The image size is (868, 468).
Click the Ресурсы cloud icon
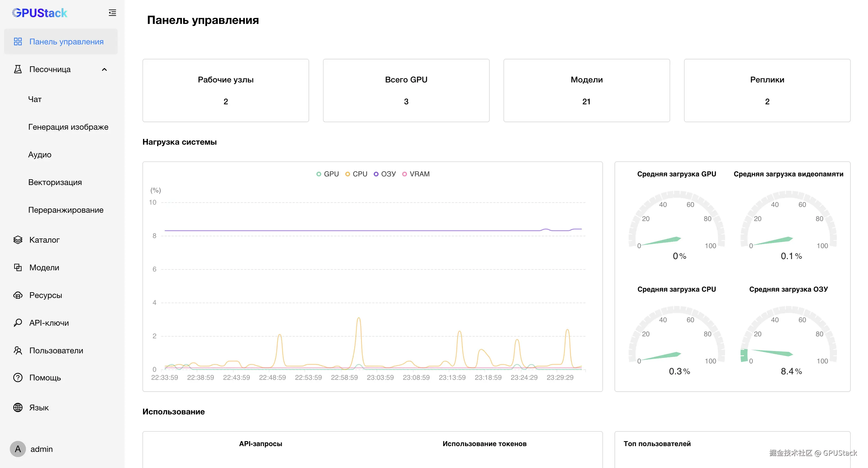[18, 295]
